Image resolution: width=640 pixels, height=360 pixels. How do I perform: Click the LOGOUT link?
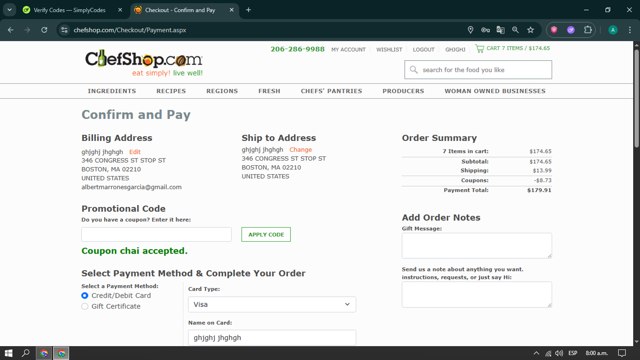tap(423, 49)
